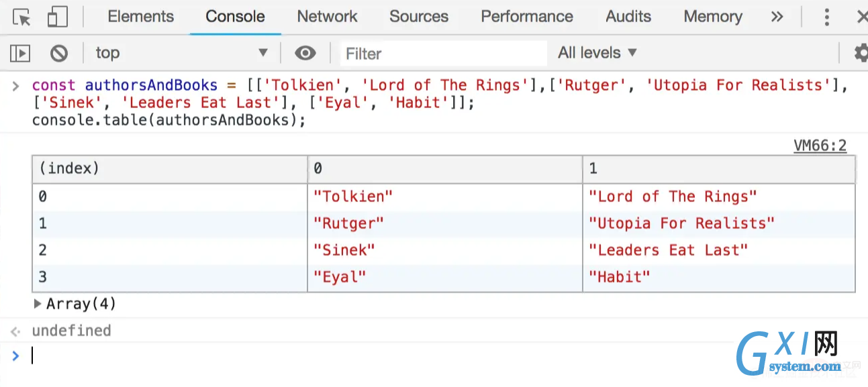This screenshot has height=387, width=868.
Task: Open the top execution context dropdown
Action: click(x=181, y=53)
